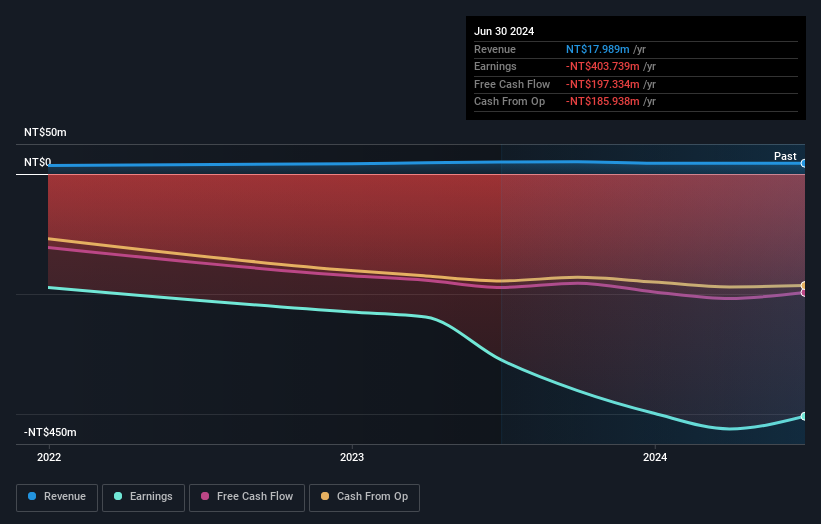
Task: Click the 2023 x-axis label
Action: tap(352, 457)
